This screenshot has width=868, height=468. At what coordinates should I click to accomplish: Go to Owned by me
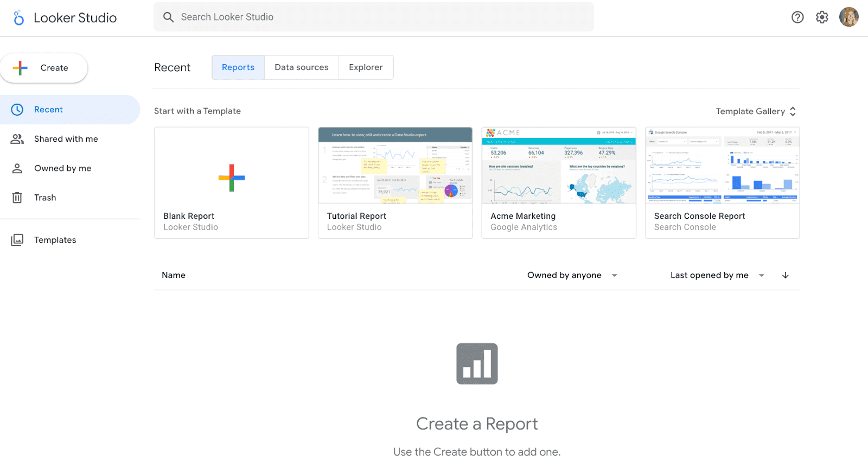tap(62, 168)
